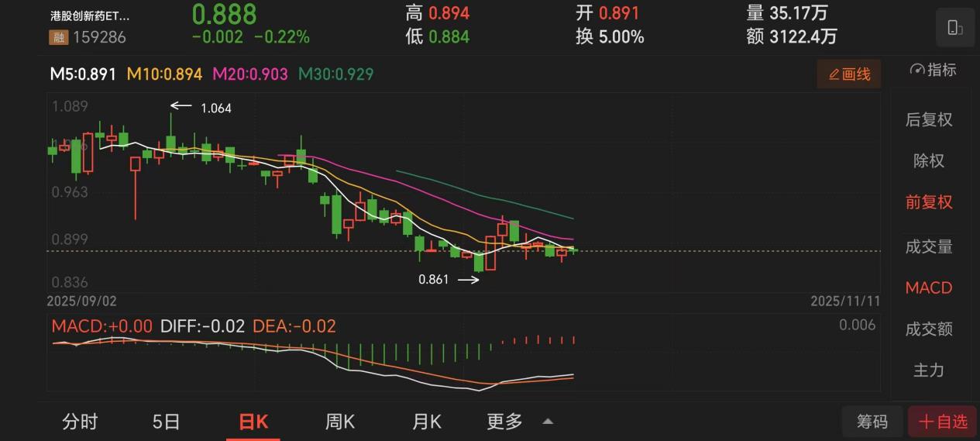Expand the 更多 triangle arrow
The height and width of the screenshot is (441, 980).
(548, 422)
